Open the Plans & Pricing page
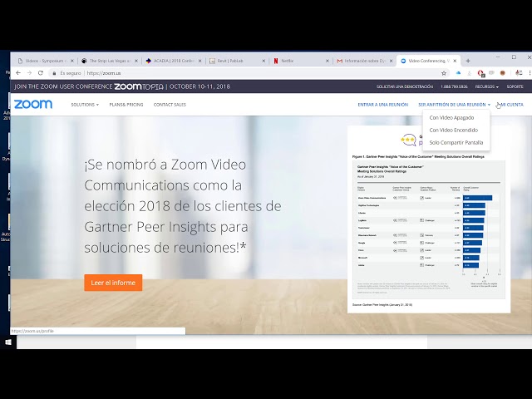The height and width of the screenshot is (399, 532). coord(126,105)
